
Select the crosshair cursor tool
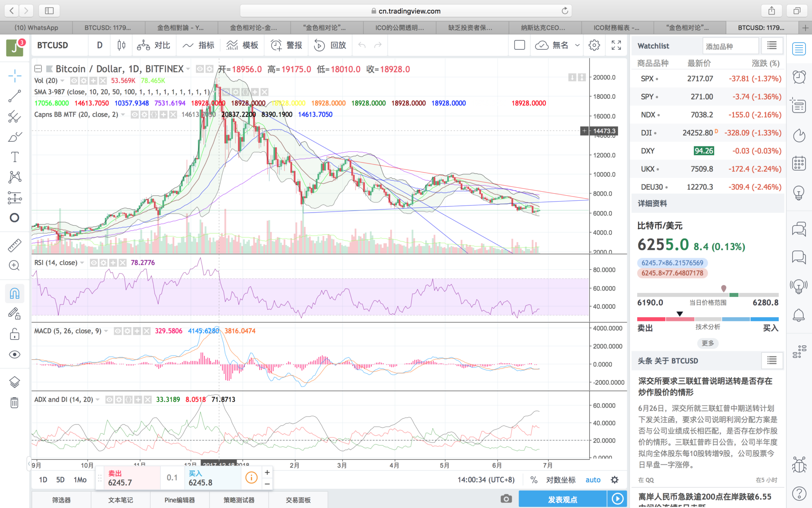[x=15, y=75]
